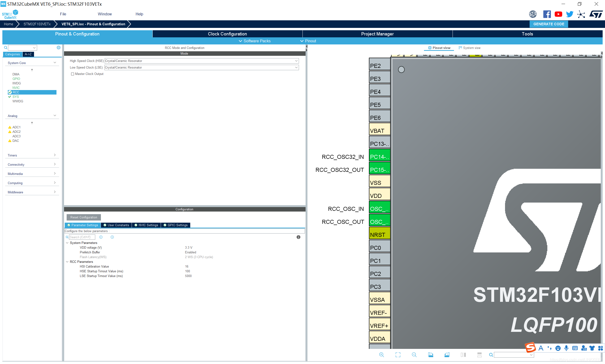605x364 pixels.
Task: Open the Project Manager tab
Action: pyautogui.click(x=377, y=34)
